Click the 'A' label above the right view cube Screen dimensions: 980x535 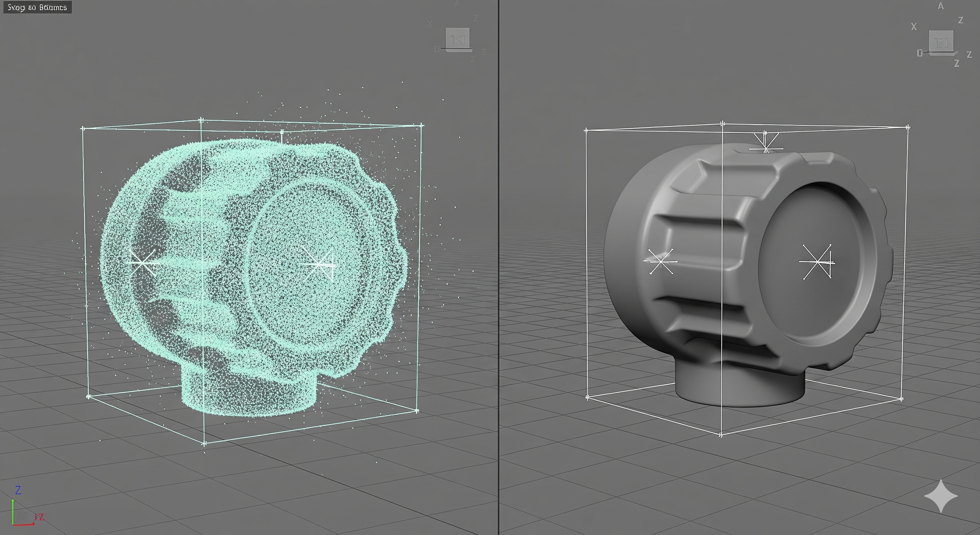tap(940, 6)
